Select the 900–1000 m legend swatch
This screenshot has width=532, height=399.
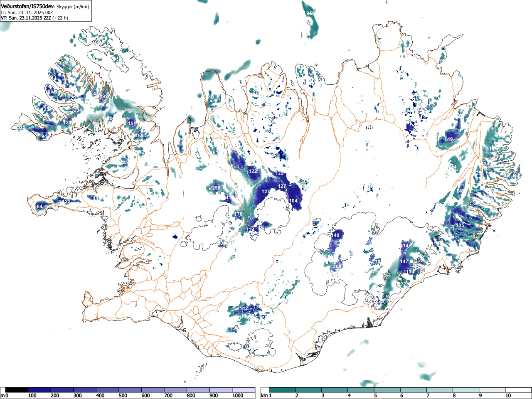pos(221,390)
